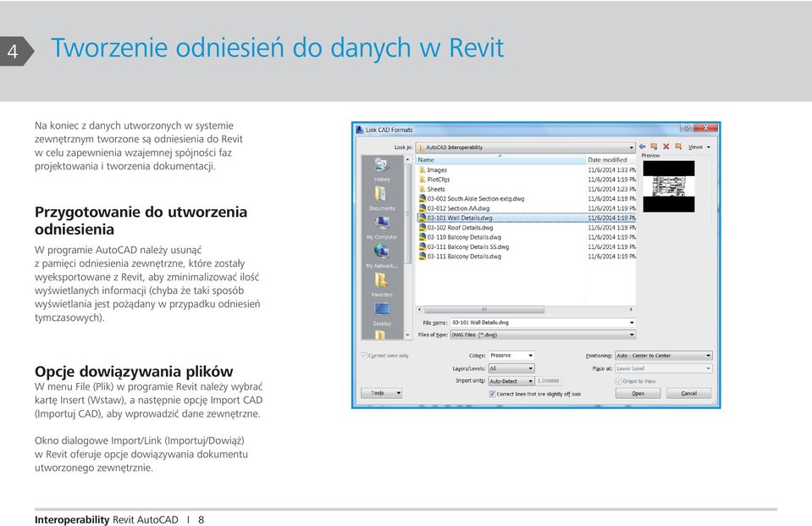The image size is (812, 526).
Task: Expand the File name dropdown
Action: (x=632, y=323)
